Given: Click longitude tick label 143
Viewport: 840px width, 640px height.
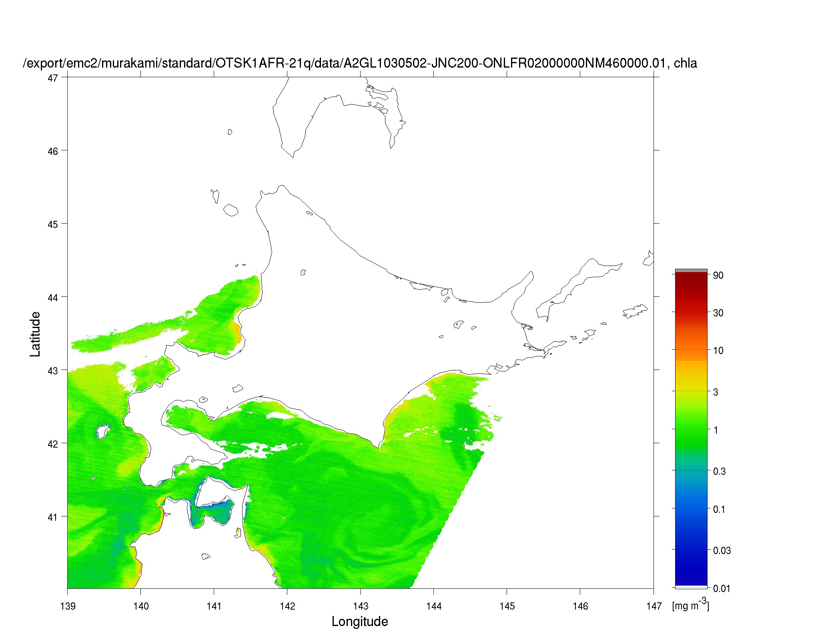Looking at the screenshot, I should (361, 606).
